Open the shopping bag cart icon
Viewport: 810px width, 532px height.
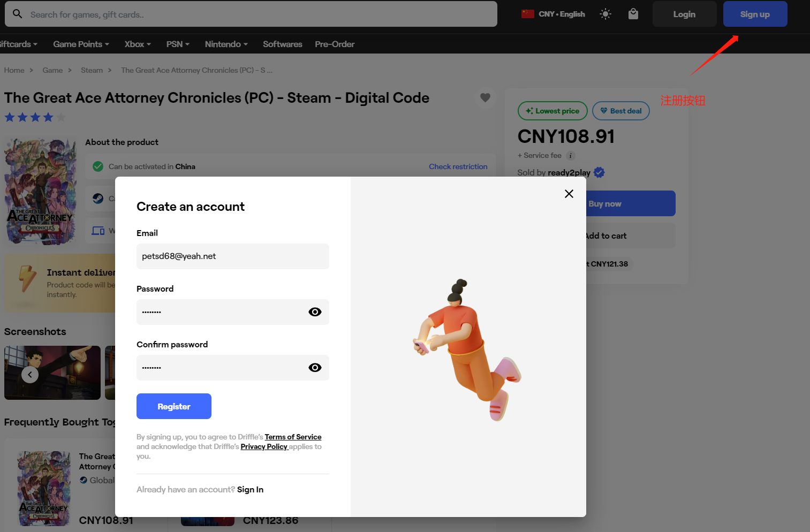633,14
